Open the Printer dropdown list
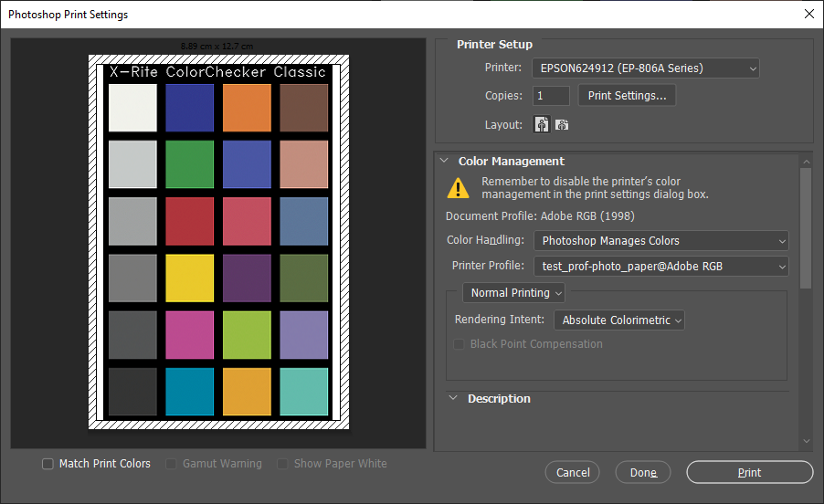The width and height of the screenshot is (824, 504). 645,68
